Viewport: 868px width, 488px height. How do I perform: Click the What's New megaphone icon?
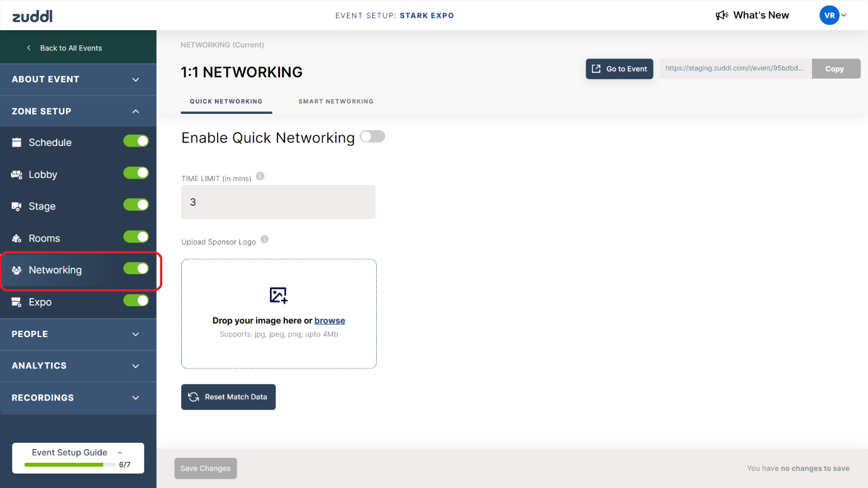pos(722,15)
